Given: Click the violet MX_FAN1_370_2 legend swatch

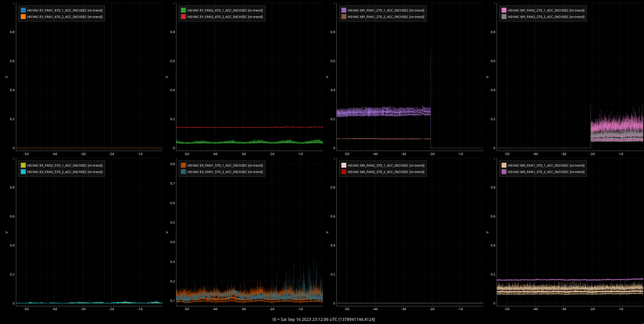Looking at the screenshot, I should coord(504,172).
